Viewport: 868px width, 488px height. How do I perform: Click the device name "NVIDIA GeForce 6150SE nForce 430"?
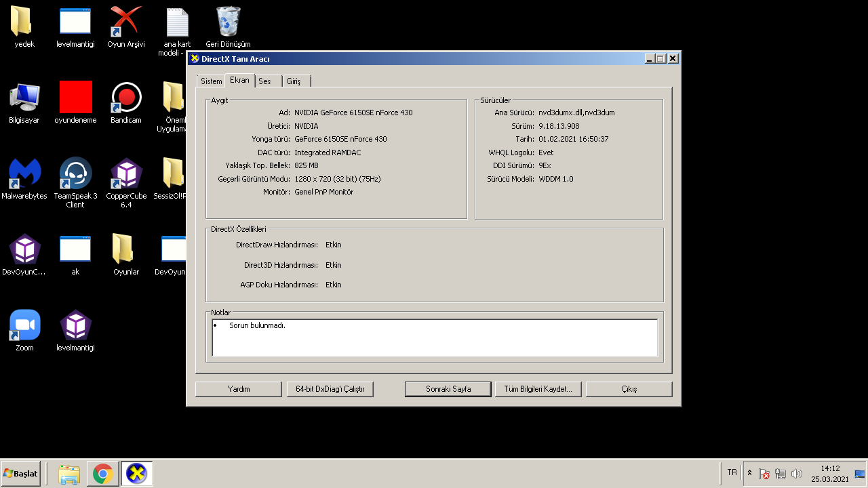(353, 113)
